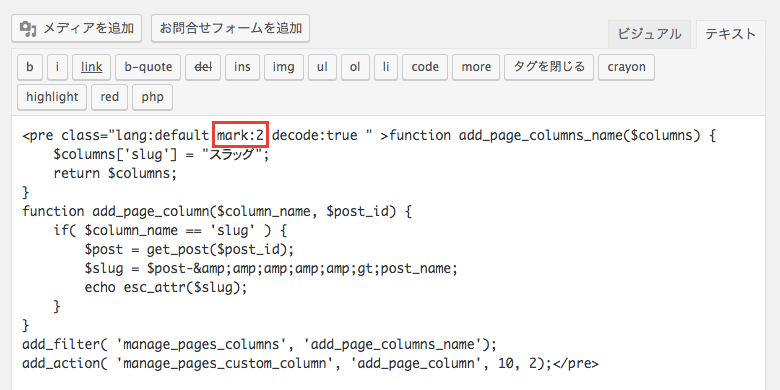Apply the highlight quicktag
The height and width of the screenshot is (390, 780).
tap(52, 97)
